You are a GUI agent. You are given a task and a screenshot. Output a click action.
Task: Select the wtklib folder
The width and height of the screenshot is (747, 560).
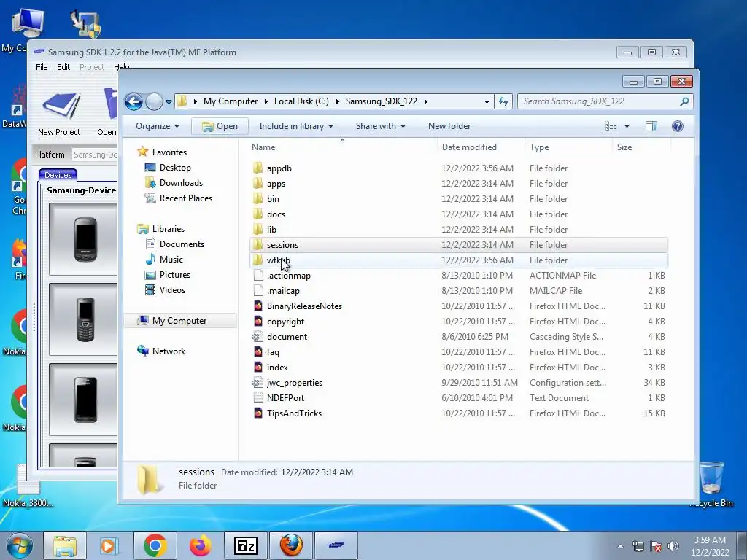pyautogui.click(x=458, y=260)
